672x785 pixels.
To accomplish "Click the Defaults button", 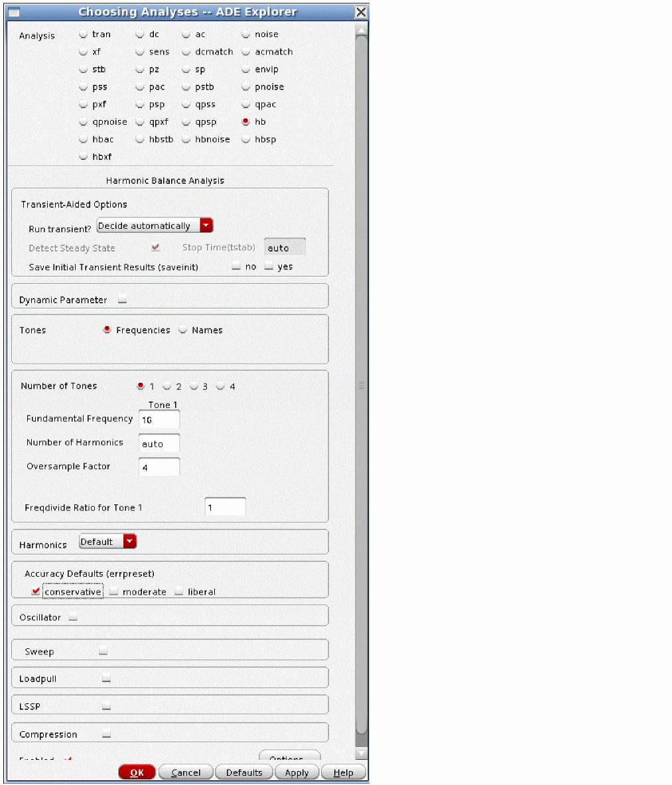I will [x=244, y=772].
